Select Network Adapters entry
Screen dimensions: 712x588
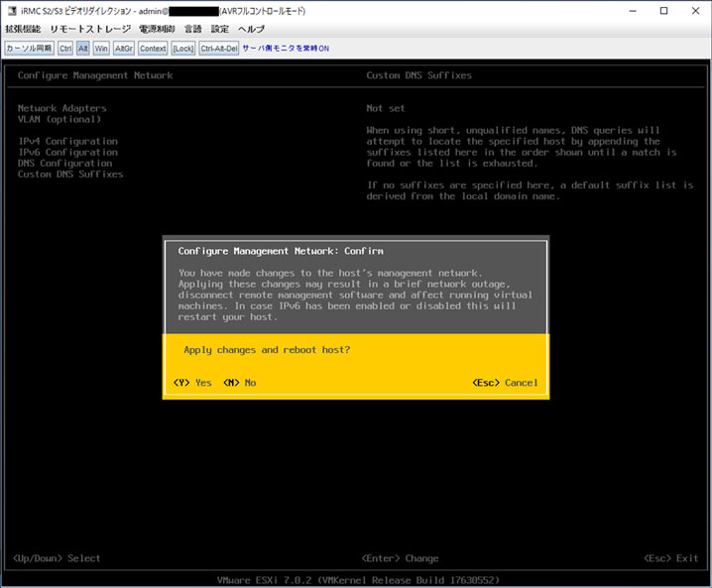click(x=62, y=108)
